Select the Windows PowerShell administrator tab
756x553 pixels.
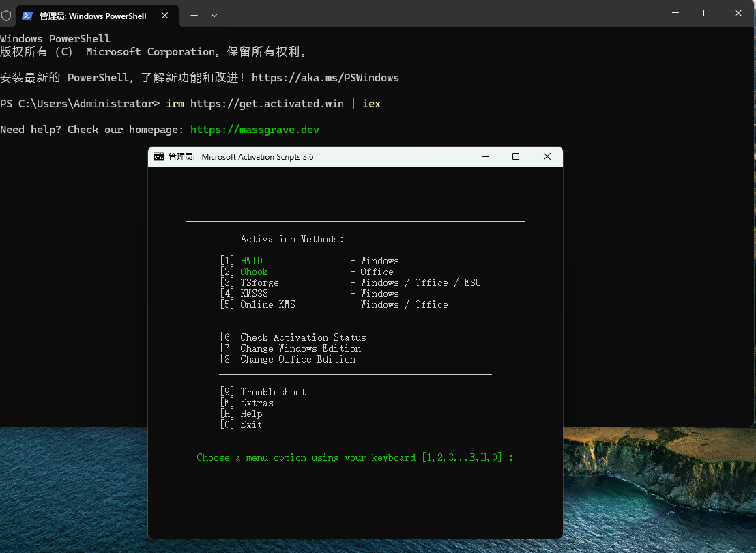[98, 16]
